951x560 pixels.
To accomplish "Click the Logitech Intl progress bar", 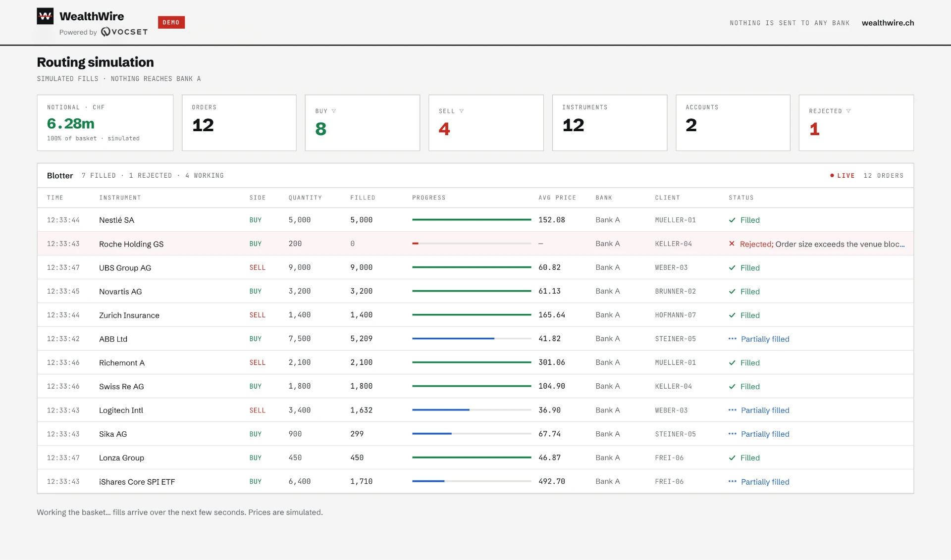I will (x=472, y=410).
